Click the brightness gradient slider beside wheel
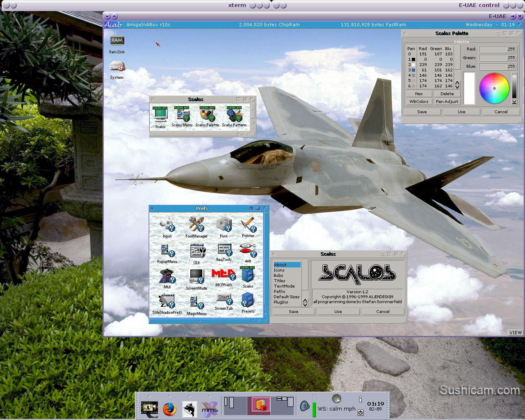The width and height of the screenshot is (525, 420). [514, 87]
